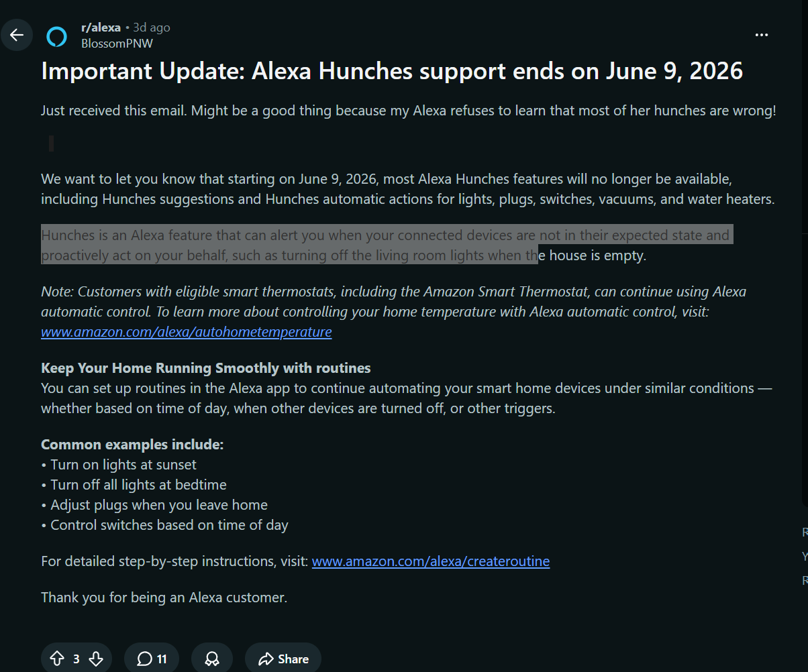808x672 pixels.
Task: Click the highlighted Hunches description paragraph
Action: point(387,245)
